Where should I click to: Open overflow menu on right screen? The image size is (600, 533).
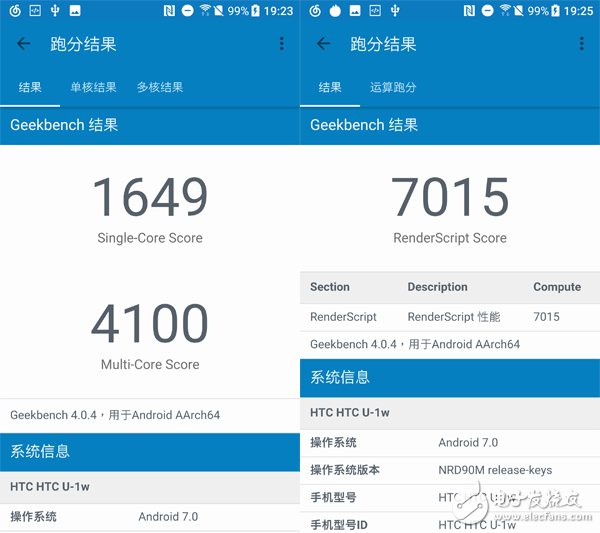[581, 44]
